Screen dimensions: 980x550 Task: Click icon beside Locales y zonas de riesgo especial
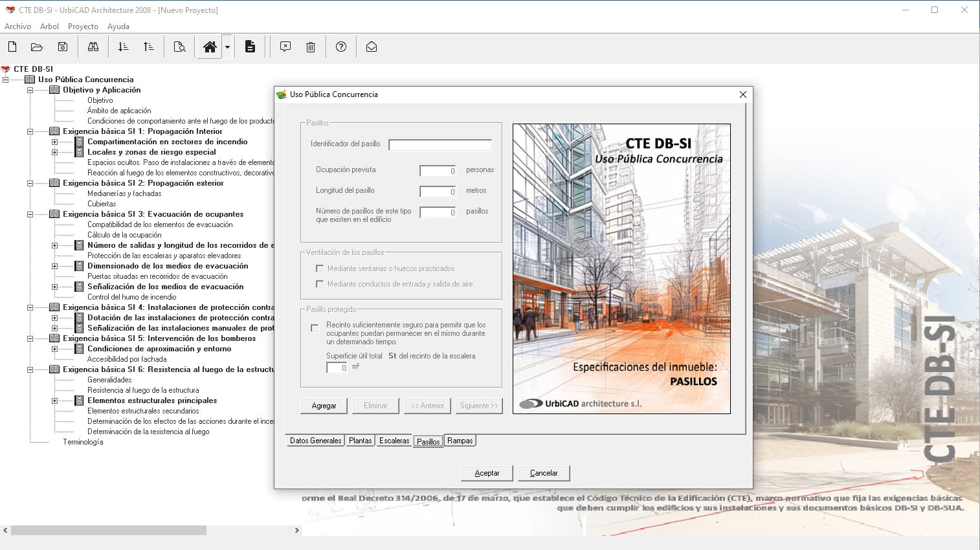pos(79,152)
